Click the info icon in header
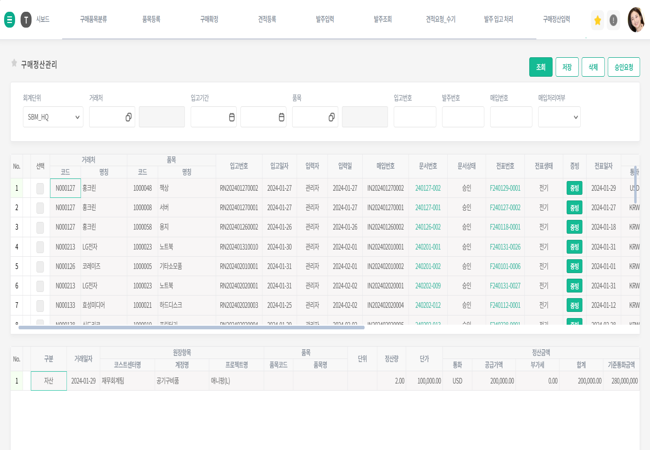 point(613,20)
